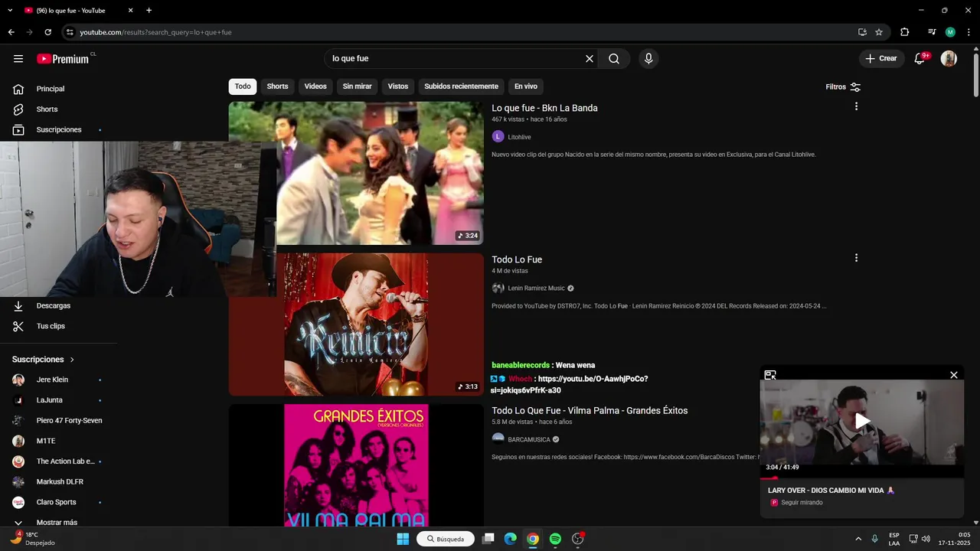Viewport: 980px width, 551px height.
Task: Open the Windows Start menu
Action: (x=403, y=539)
